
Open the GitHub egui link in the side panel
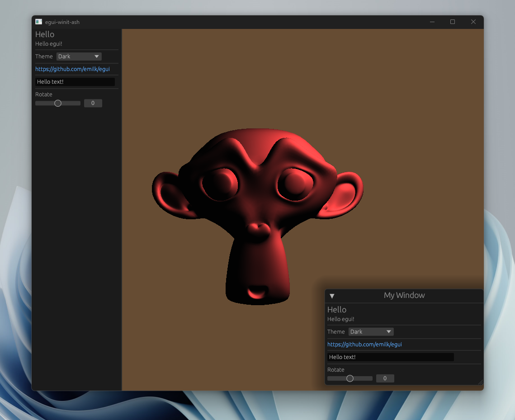tap(73, 69)
